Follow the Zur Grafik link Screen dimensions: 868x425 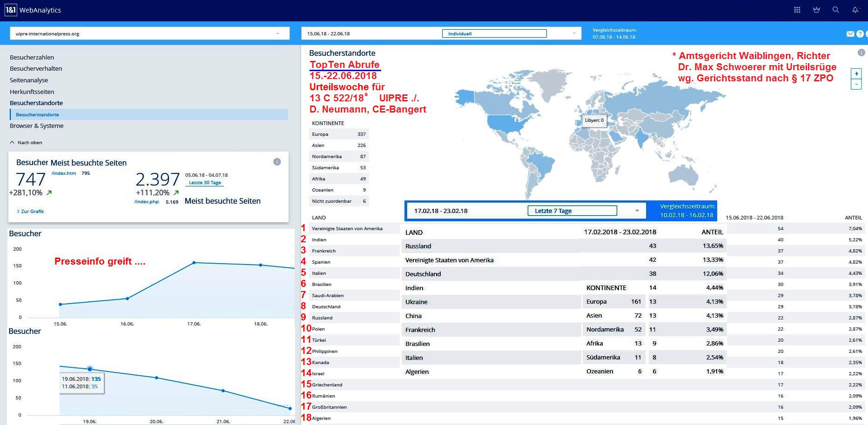tap(32, 211)
